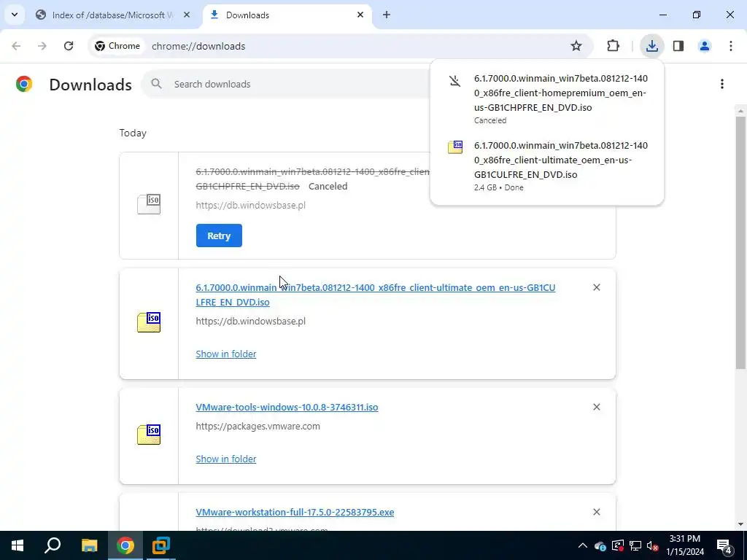This screenshot has width=747, height=560.
Task: Open a new tab
Action: [387, 15]
